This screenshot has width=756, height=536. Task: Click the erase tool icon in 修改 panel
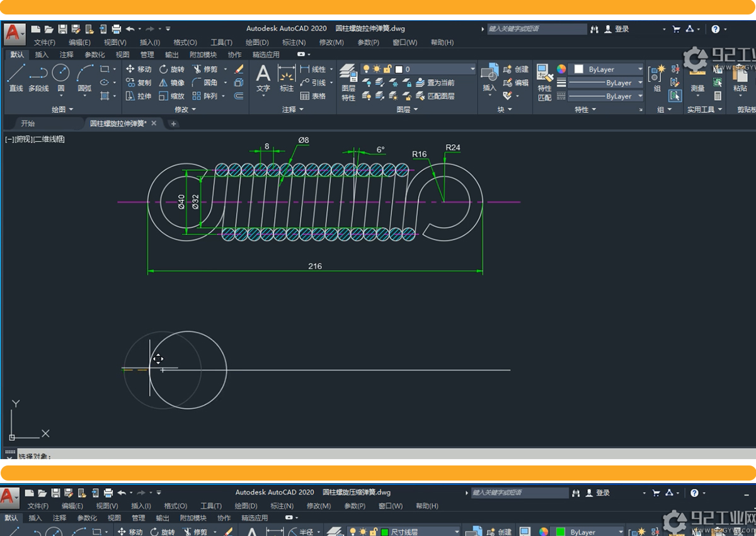click(239, 69)
